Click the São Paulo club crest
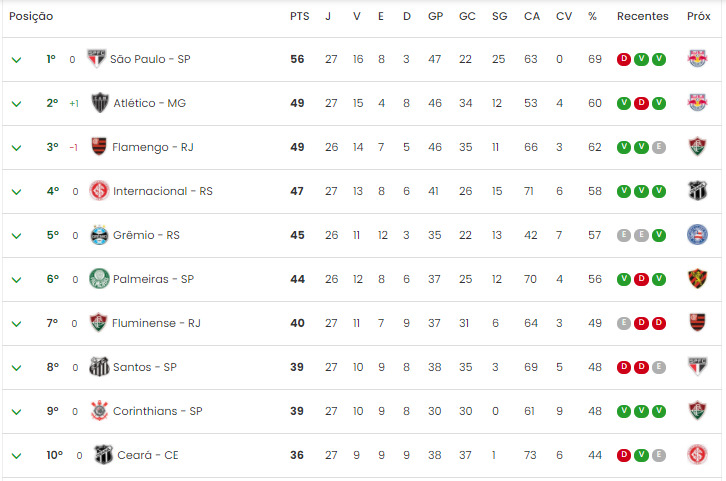 point(96,59)
